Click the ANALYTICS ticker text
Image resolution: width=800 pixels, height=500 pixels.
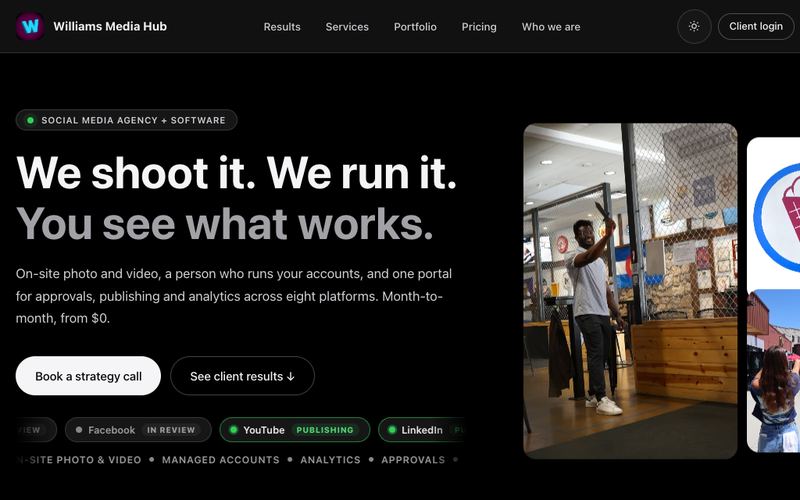point(330,460)
